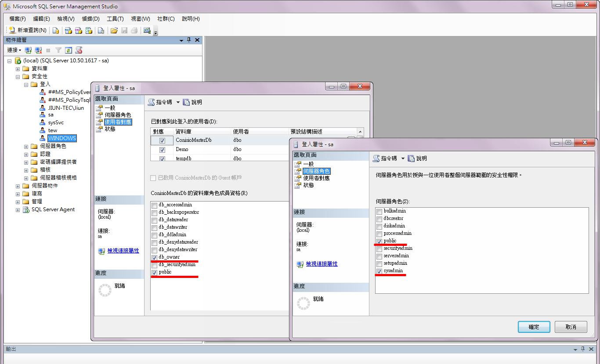Click the 確定 (OK) button

coord(534,327)
